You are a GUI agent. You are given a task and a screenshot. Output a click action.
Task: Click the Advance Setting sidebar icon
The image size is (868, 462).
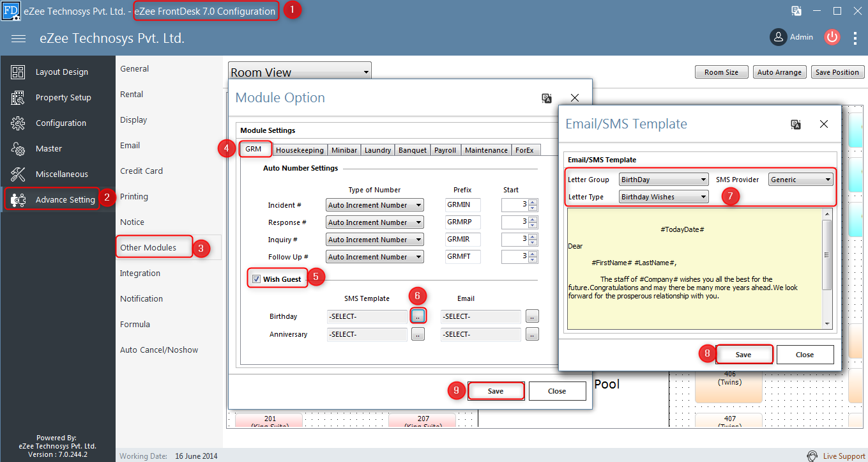pos(18,200)
